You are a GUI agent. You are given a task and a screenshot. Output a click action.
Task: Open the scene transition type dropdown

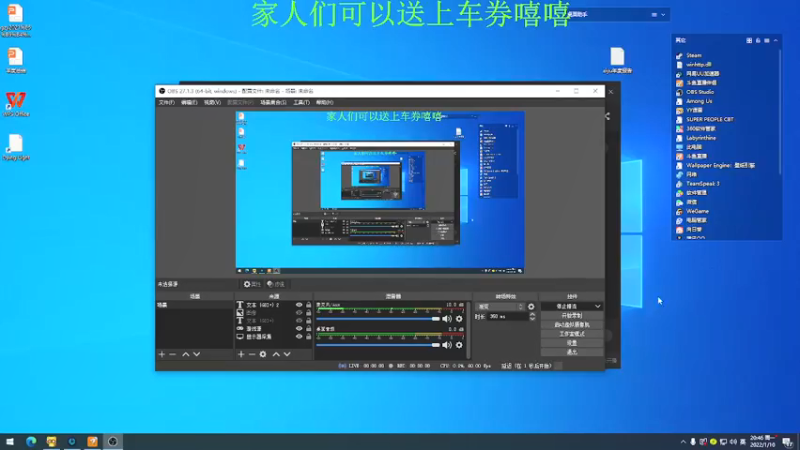[500, 307]
